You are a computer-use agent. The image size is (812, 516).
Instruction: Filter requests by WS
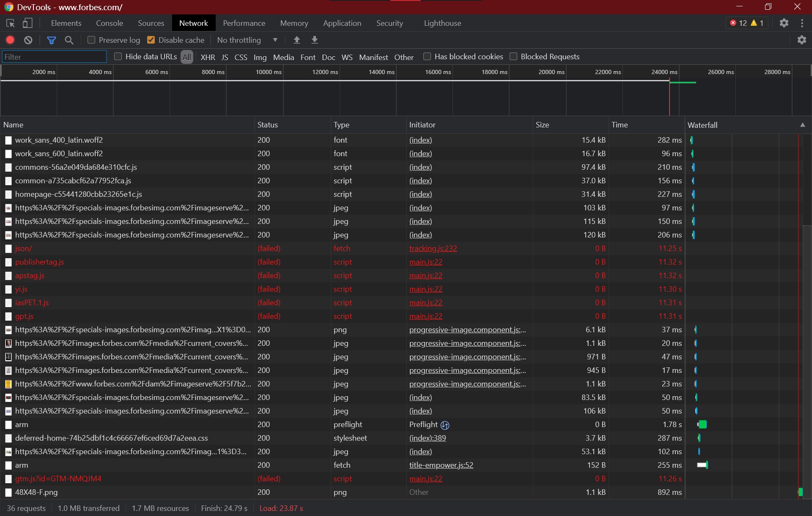click(x=347, y=57)
